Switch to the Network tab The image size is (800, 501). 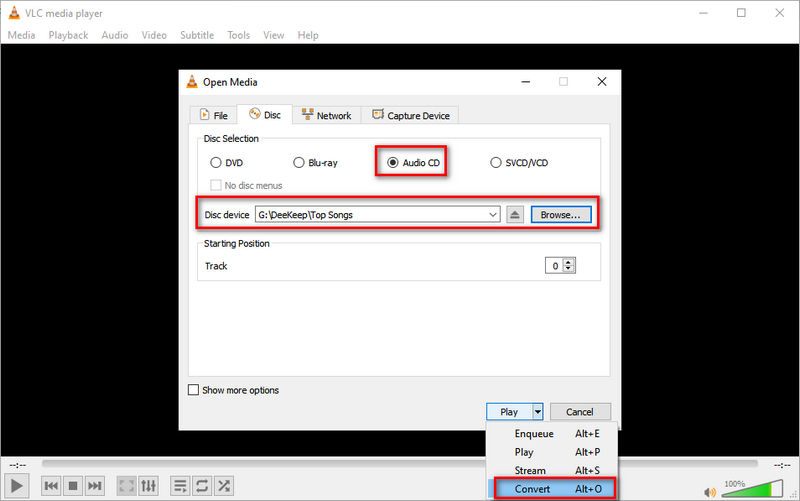[x=327, y=115]
